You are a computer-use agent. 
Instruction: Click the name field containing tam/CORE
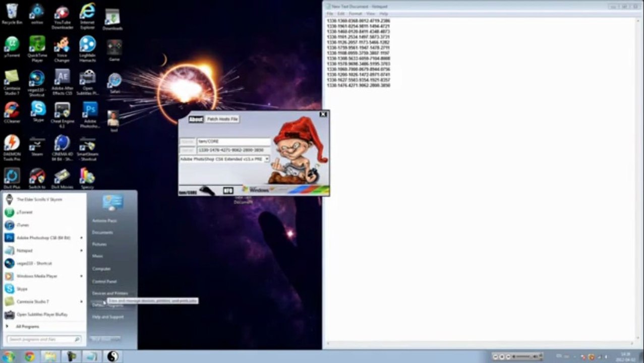233,142
